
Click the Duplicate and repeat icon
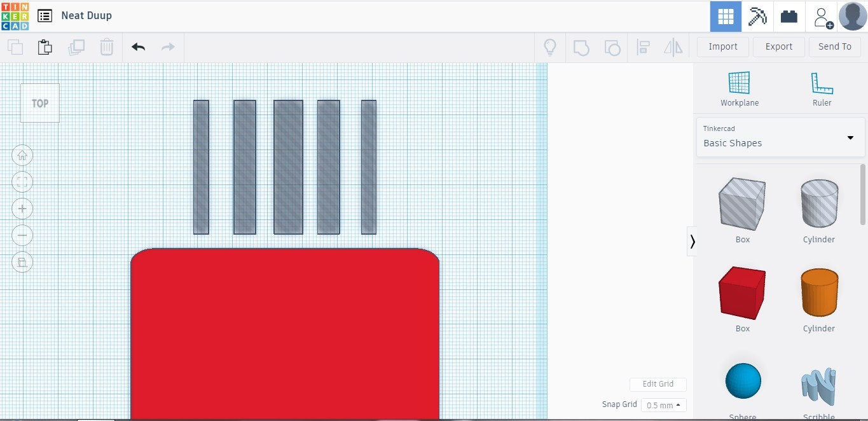pyautogui.click(x=76, y=47)
